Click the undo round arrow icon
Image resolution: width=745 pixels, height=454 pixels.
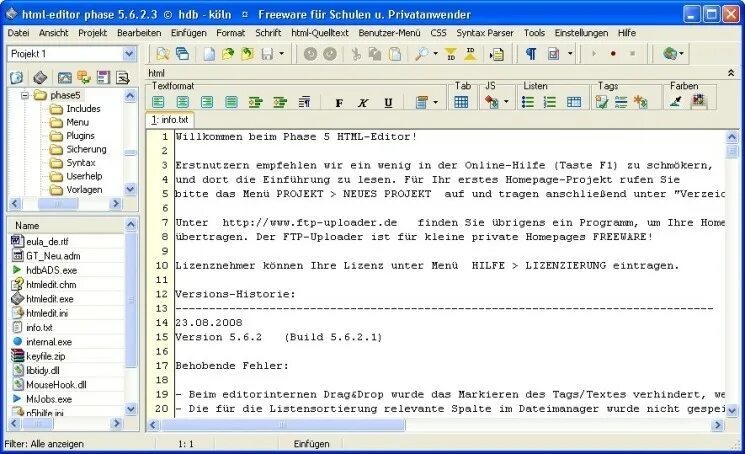point(310,54)
